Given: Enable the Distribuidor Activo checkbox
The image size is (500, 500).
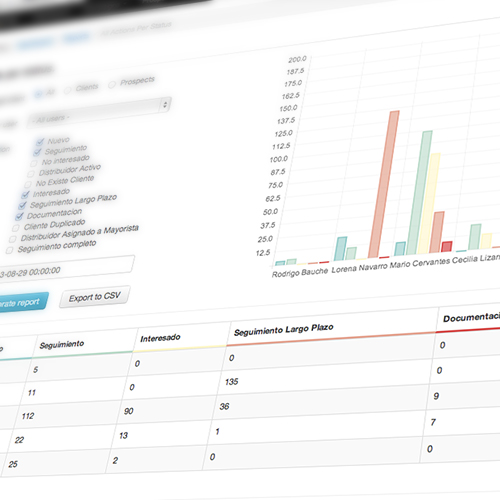Looking at the screenshot, I should (31, 174).
